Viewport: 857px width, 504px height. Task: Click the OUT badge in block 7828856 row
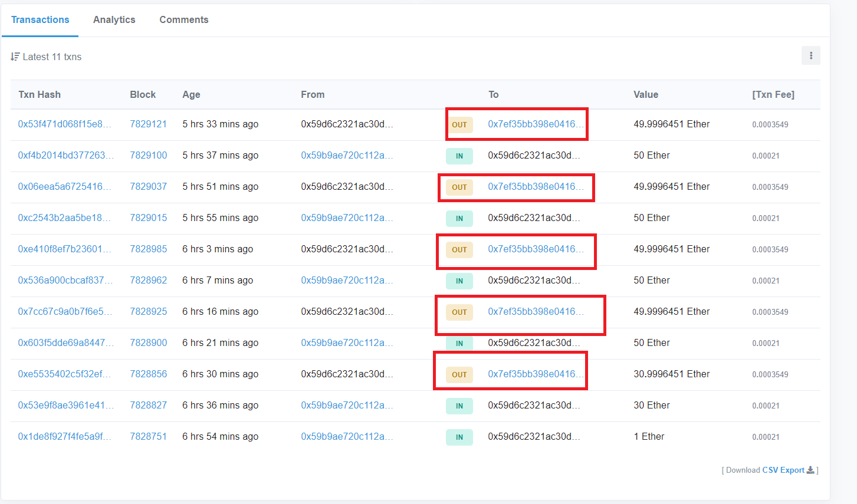click(459, 374)
